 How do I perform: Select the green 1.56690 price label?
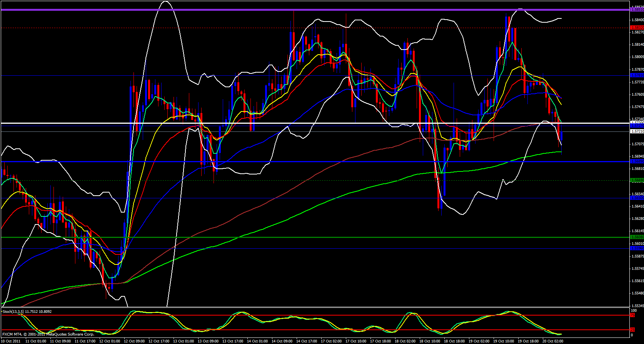click(x=637, y=180)
